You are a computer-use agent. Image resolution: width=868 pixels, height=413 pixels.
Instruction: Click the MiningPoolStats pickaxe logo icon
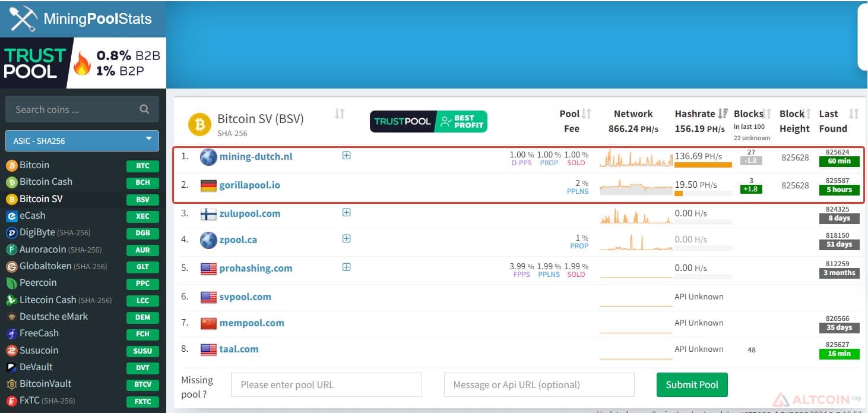pos(23,18)
